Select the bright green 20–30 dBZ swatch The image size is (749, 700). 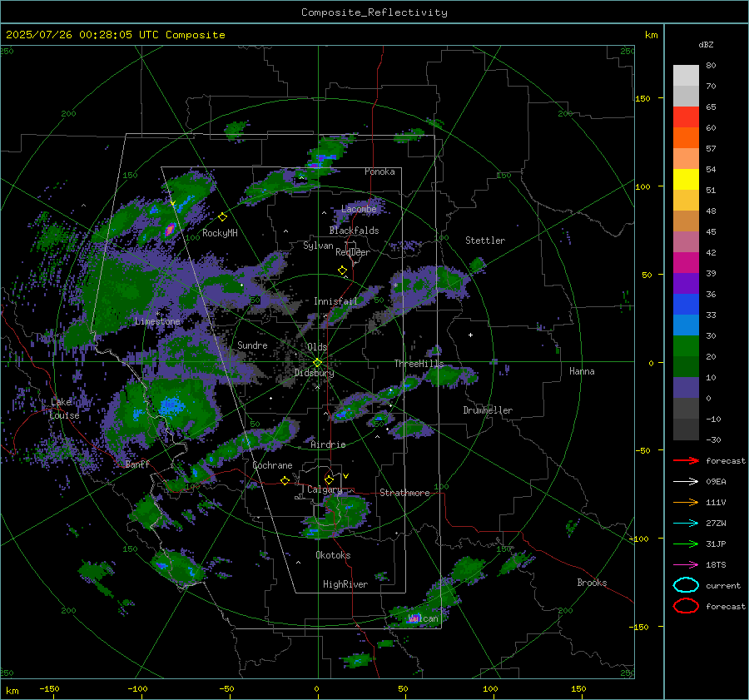click(x=686, y=345)
